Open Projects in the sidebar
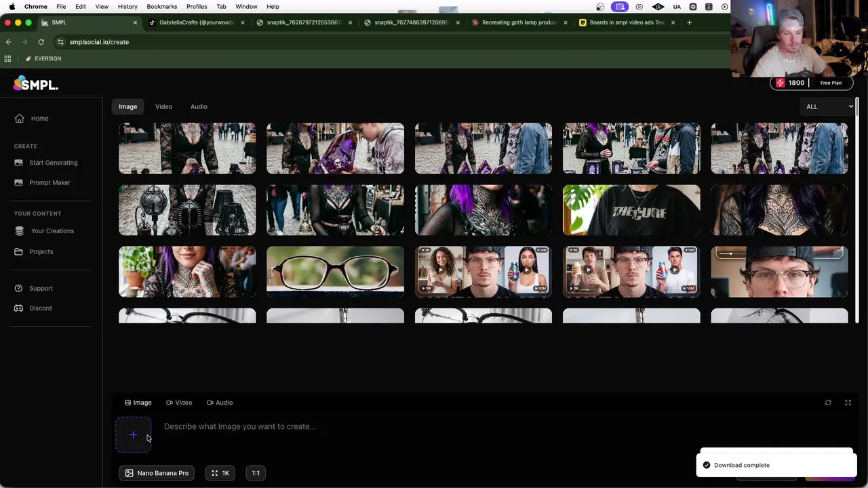 (x=41, y=251)
